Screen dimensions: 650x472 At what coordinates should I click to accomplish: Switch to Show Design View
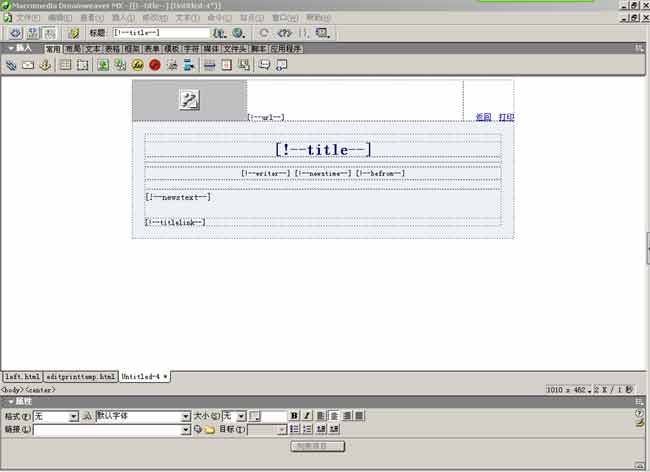(x=49, y=33)
